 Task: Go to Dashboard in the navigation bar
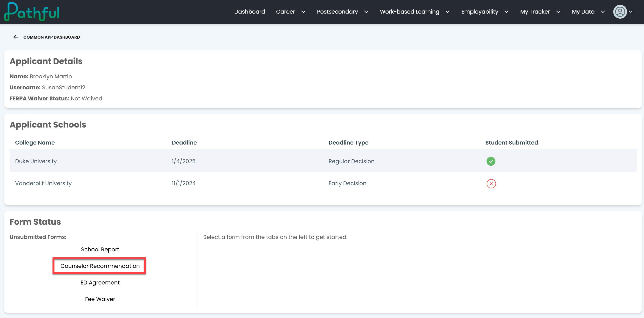pos(249,12)
